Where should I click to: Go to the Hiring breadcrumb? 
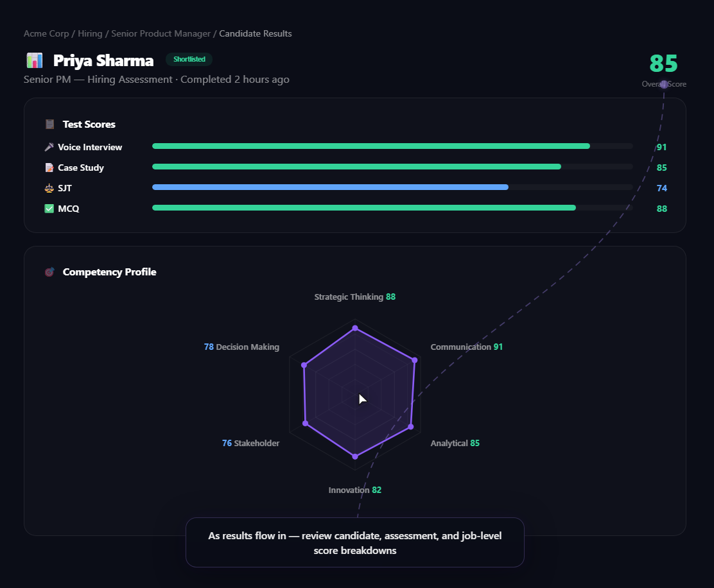(90, 33)
